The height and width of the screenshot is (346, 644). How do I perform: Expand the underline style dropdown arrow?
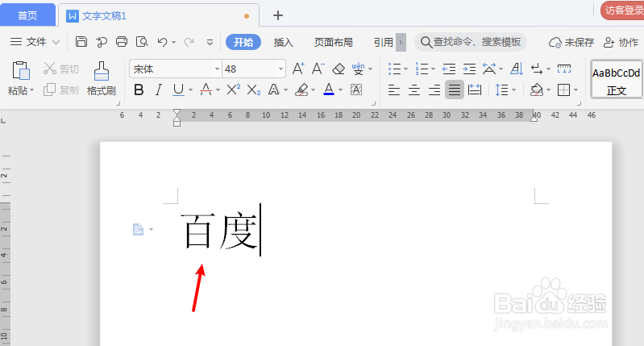click(190, 90)
